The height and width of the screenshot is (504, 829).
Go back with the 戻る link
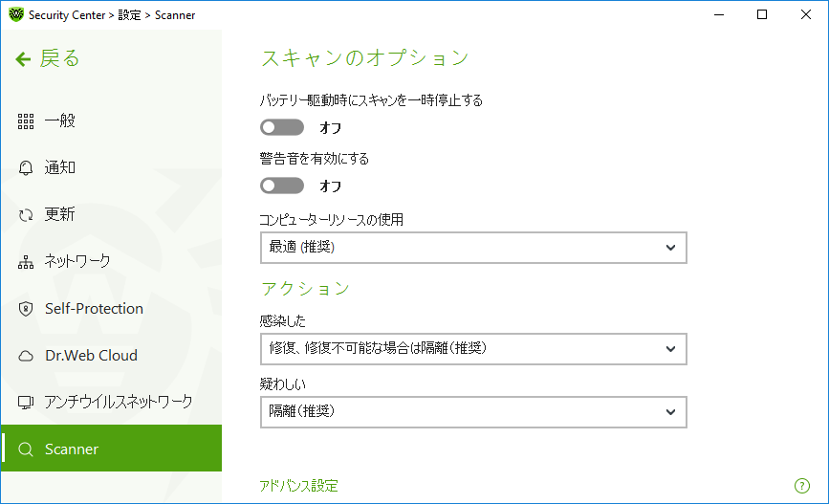[x=59, y=58]
